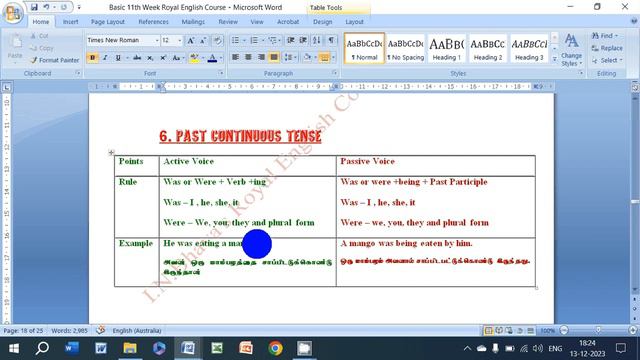Center the paragraph text

click(x=248, y=58)
